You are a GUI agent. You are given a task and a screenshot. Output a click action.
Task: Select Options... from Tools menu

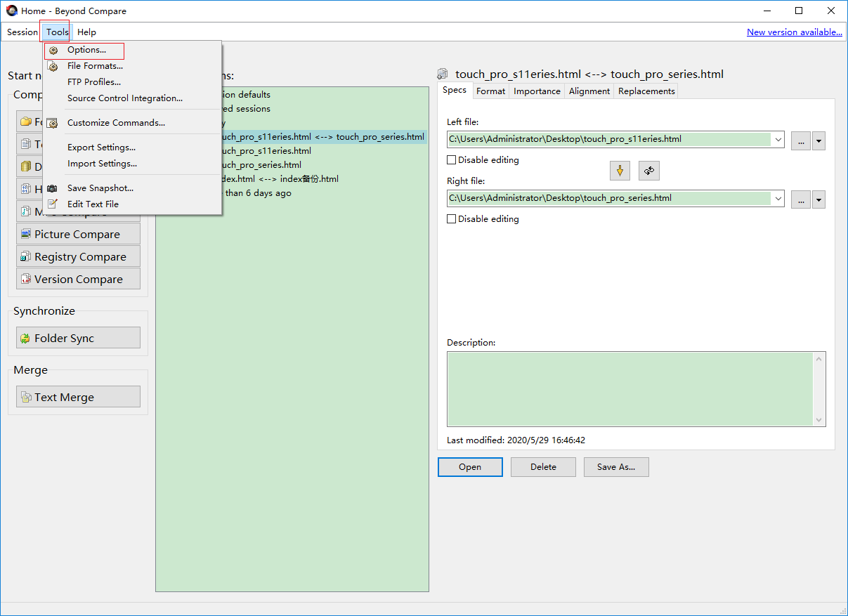coord(86,50)
